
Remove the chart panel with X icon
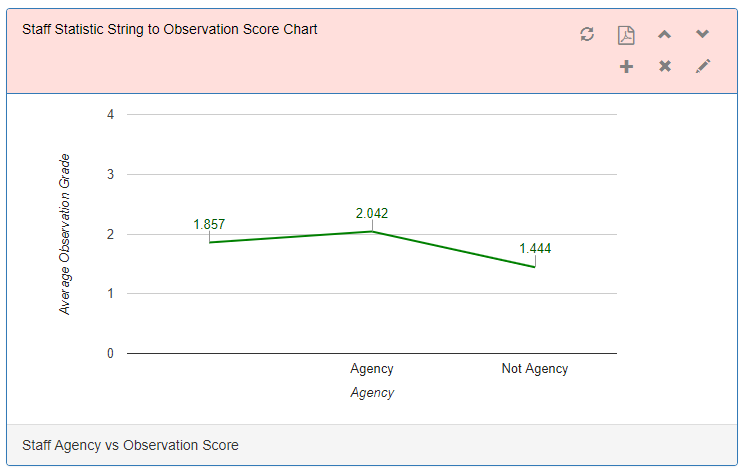coord(664,66)
